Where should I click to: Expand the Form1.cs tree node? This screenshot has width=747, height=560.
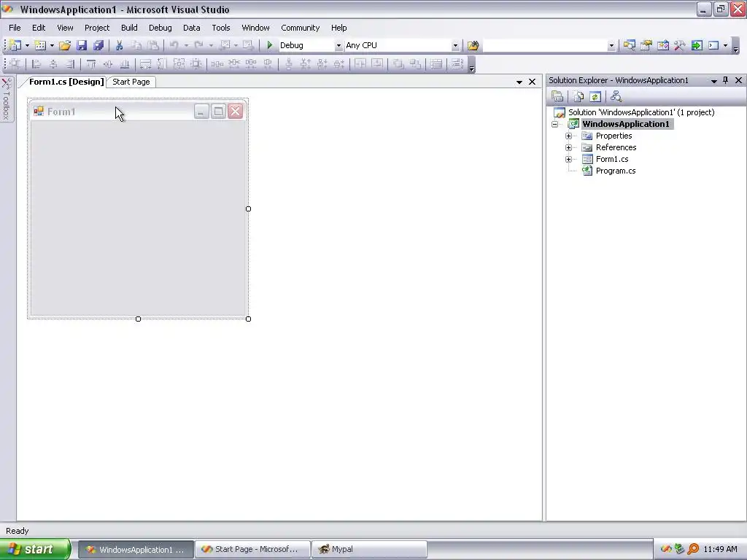coord(568,159)
